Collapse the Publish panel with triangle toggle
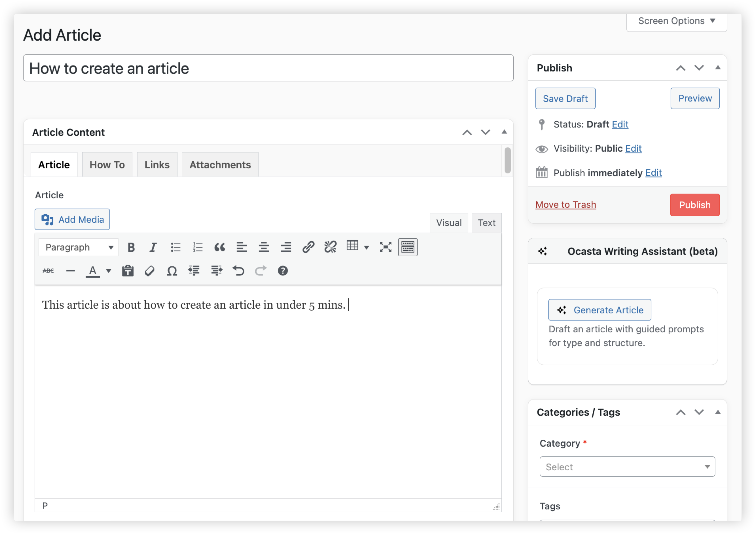The image size is (756, 535). [718, 68]
